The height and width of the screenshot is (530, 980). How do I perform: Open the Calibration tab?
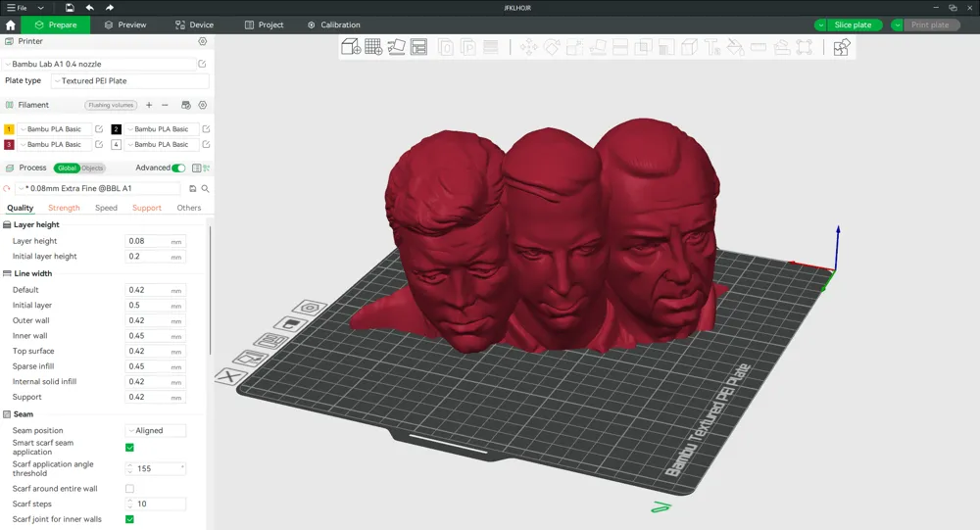334,25
